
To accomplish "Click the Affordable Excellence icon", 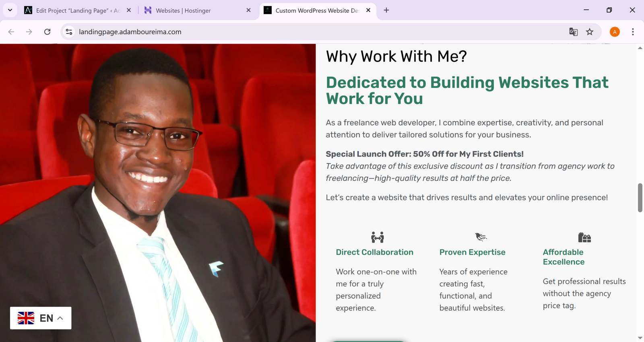I will 584,237.
